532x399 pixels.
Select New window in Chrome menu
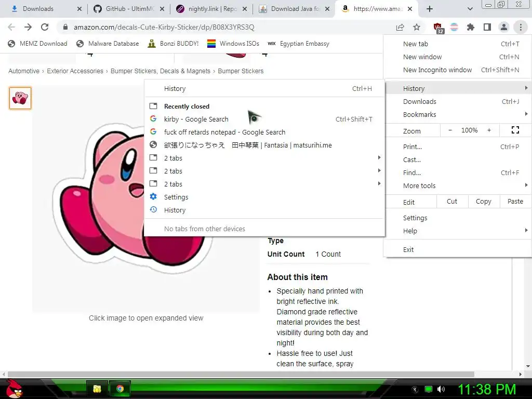click(458, 57)
